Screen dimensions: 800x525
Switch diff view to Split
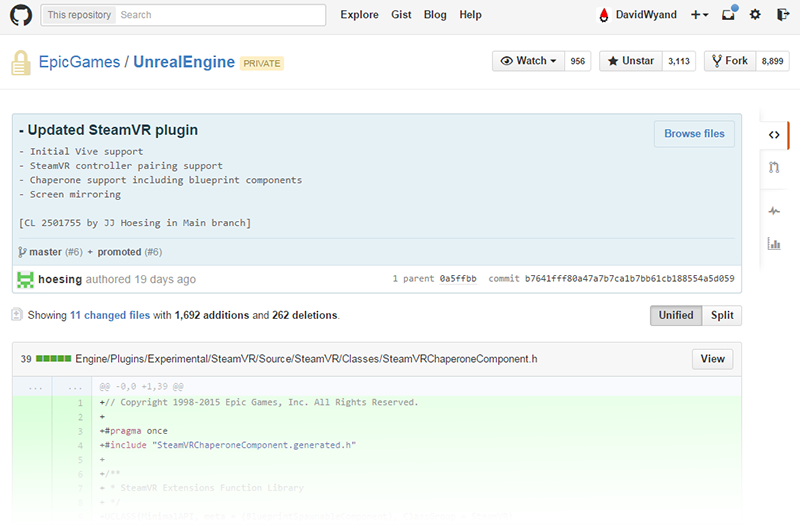tap(722, 315)
